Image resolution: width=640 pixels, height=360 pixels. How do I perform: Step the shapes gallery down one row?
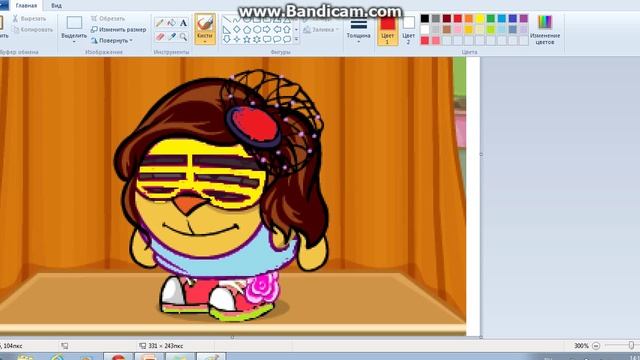click(296, 29)
